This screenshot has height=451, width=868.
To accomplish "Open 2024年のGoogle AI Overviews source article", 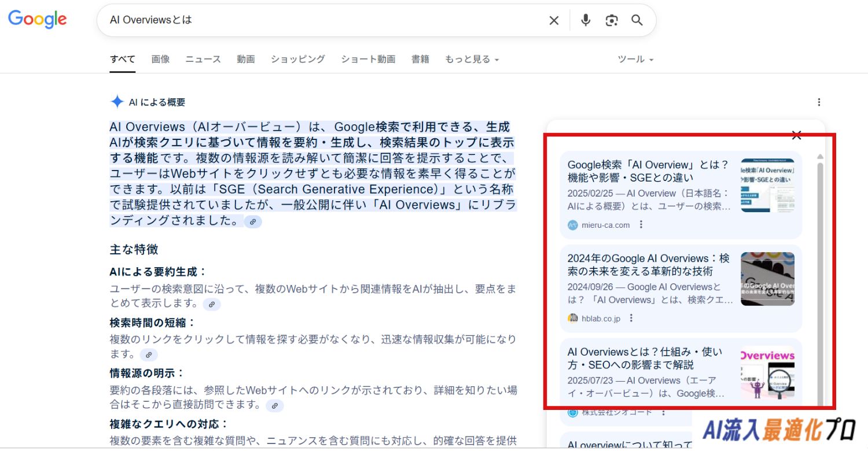I will (648, 265).
